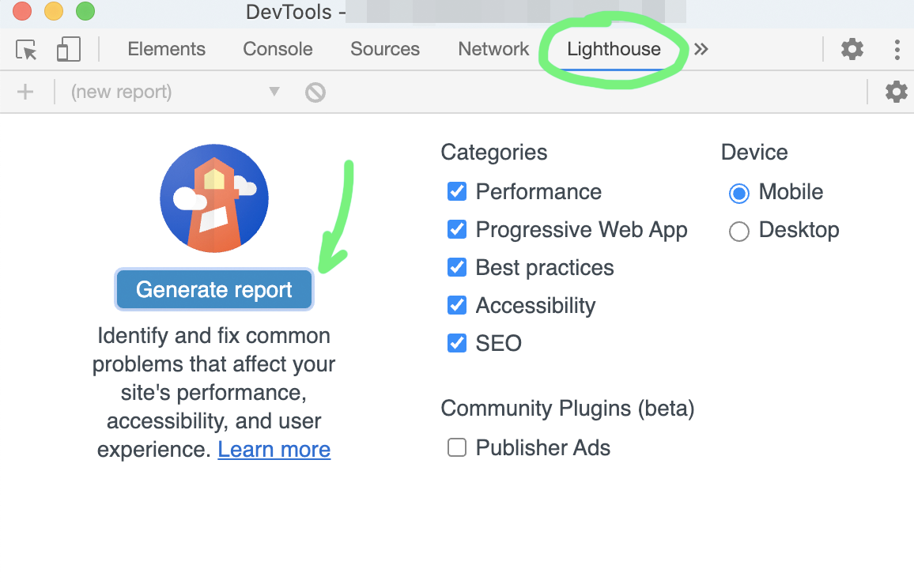Toggle the SEO checkbox

pos(457,343)
